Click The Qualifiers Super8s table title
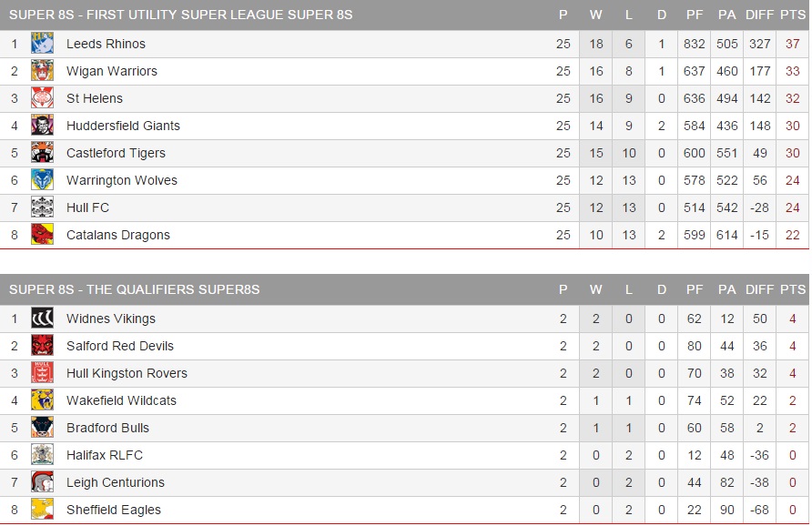 (x=135, y=289)
